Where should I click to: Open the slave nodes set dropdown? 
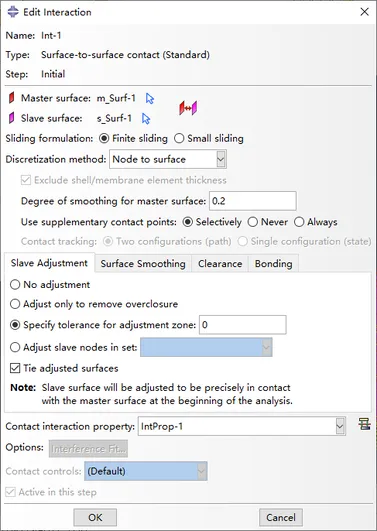click(x=206, y=347)
